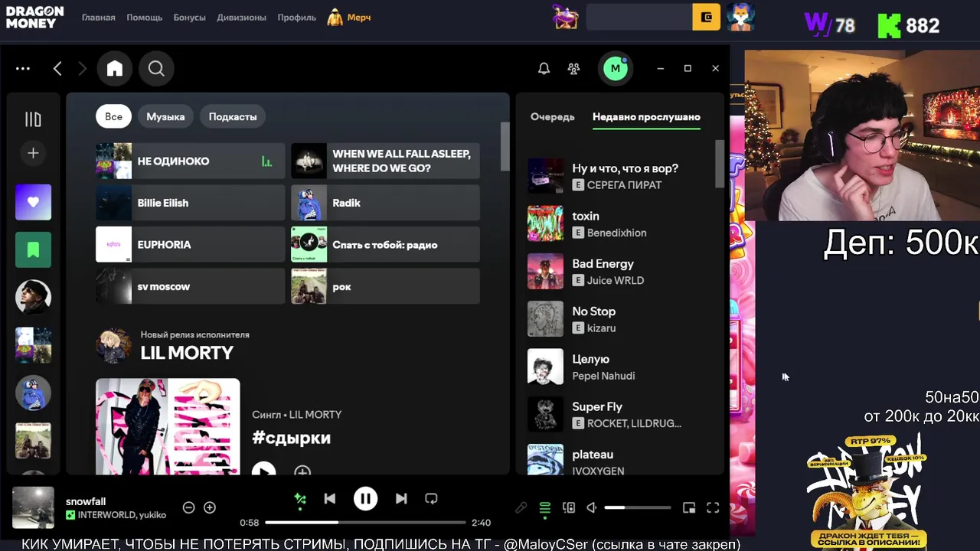Open the miniplayer

click(x=689, y=507)
